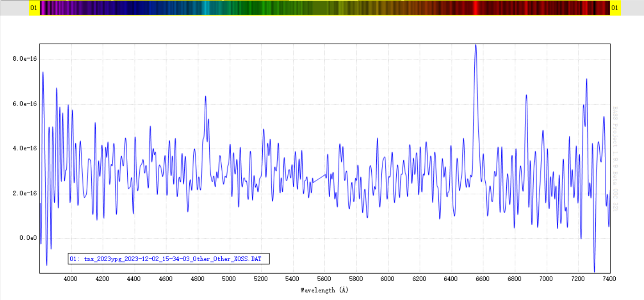644x300 pixels.
Task: Click the right yellow 01 strip label
Action: (615, 8)
